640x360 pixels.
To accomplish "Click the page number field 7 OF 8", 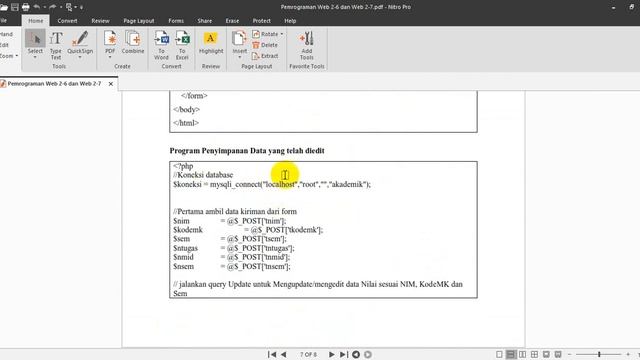I will click(308, 354).
